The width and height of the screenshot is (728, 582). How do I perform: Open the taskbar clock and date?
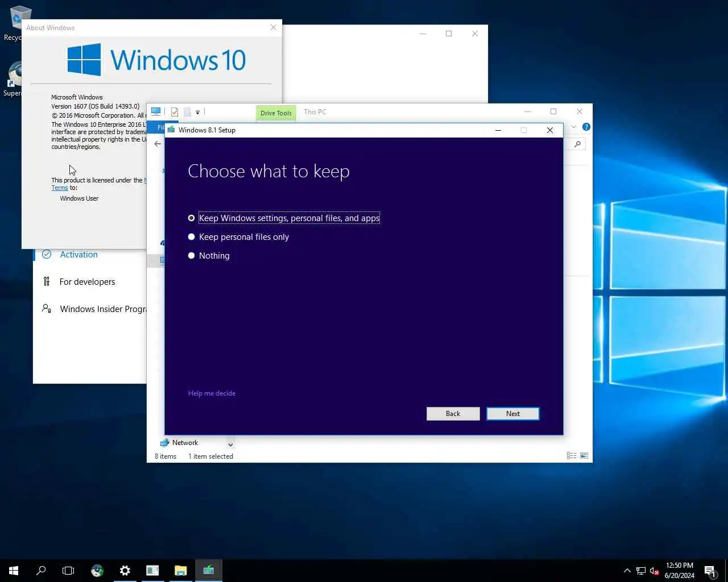680,571
